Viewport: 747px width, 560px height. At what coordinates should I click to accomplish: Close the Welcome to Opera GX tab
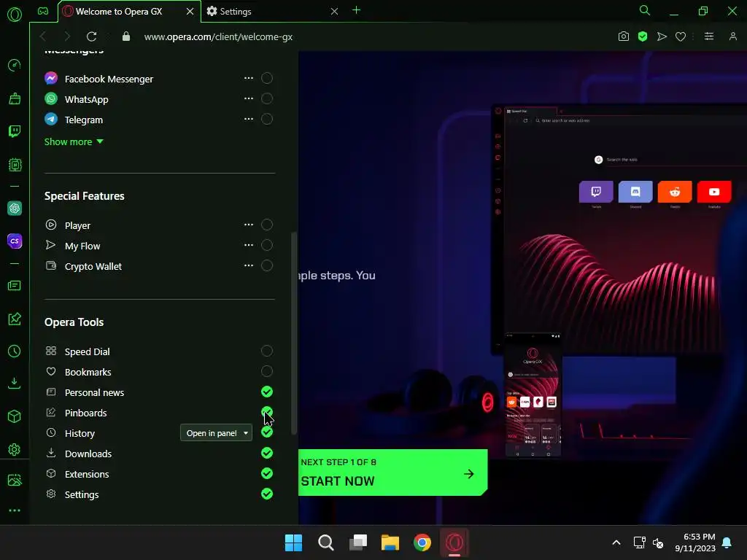190,12
